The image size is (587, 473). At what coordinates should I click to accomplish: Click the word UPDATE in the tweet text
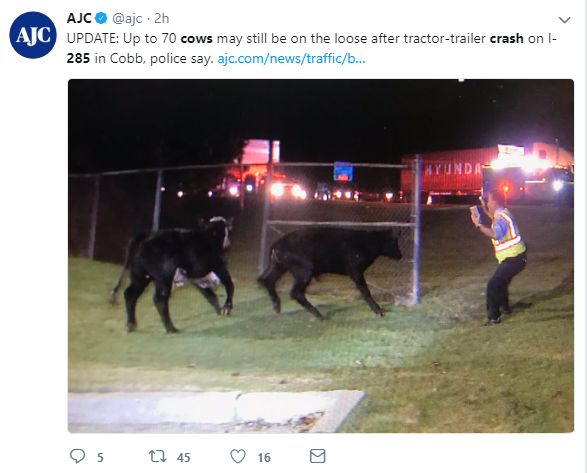[91, 39]
